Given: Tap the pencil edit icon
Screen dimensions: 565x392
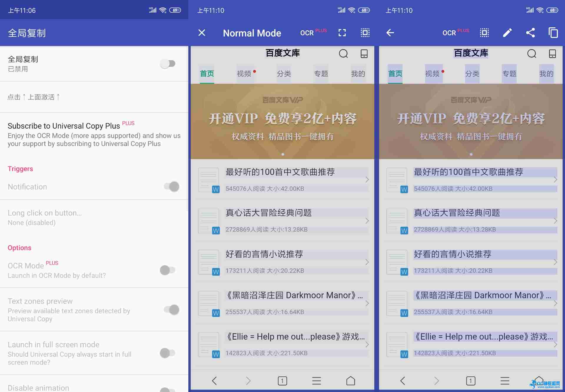Looking at the screenshot, I should 507,33.
